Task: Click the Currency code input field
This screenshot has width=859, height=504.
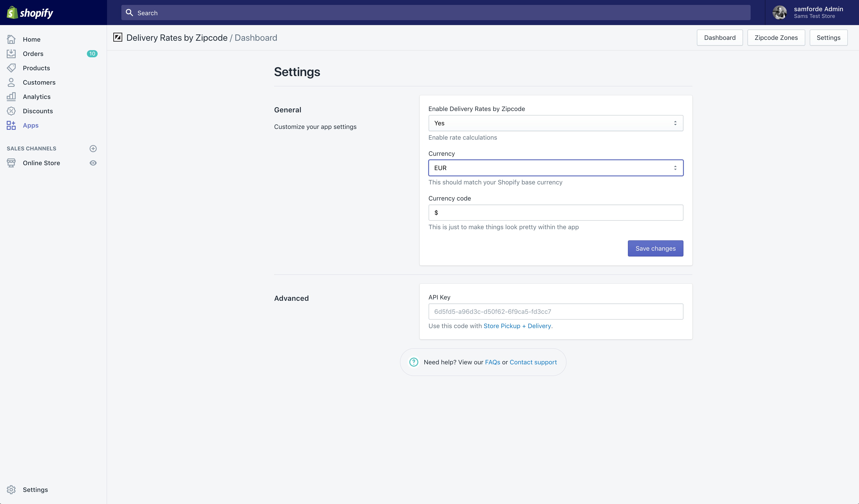Action: click(556, 213)
